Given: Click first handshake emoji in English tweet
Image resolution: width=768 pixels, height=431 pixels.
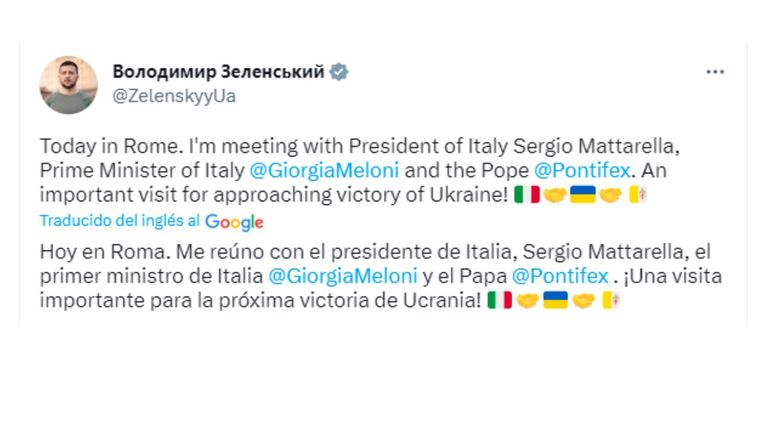Looking at the screenshot, I should 555,195.
